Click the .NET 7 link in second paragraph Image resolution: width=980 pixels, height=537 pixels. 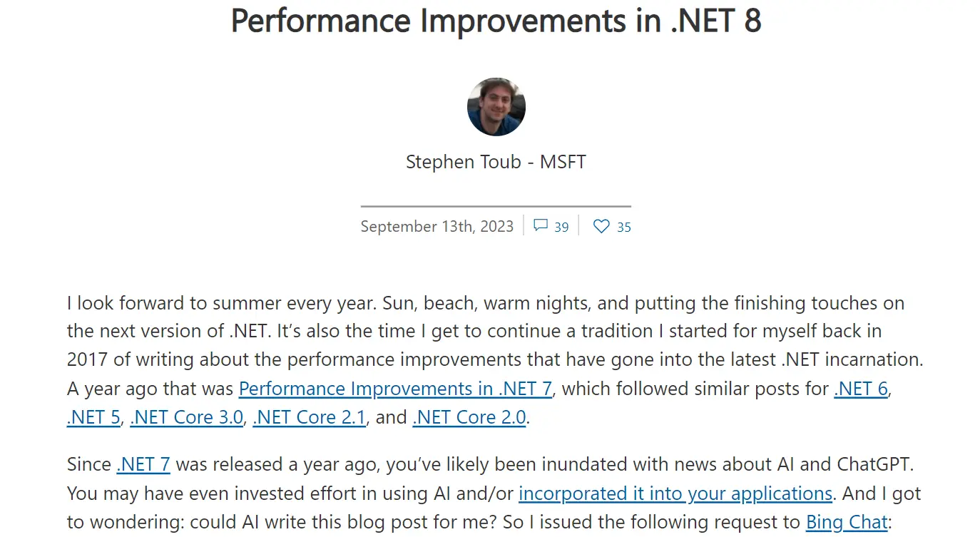tap(143, 465)
